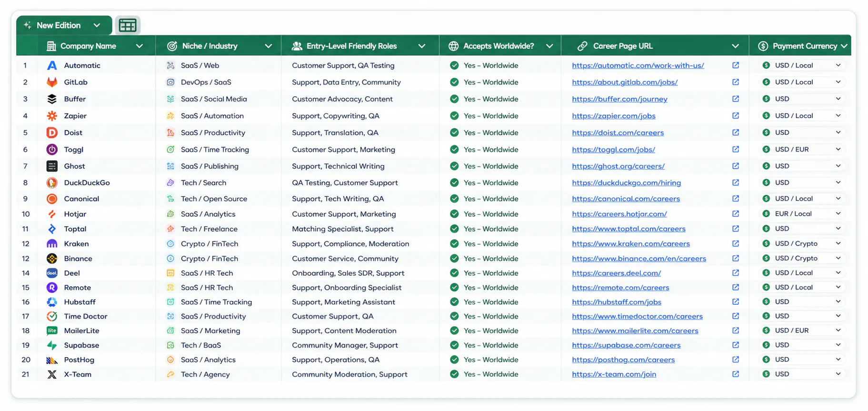Open the duckduckgo.com/hiring link
868x411 pixels.
(x=626, y=182)
